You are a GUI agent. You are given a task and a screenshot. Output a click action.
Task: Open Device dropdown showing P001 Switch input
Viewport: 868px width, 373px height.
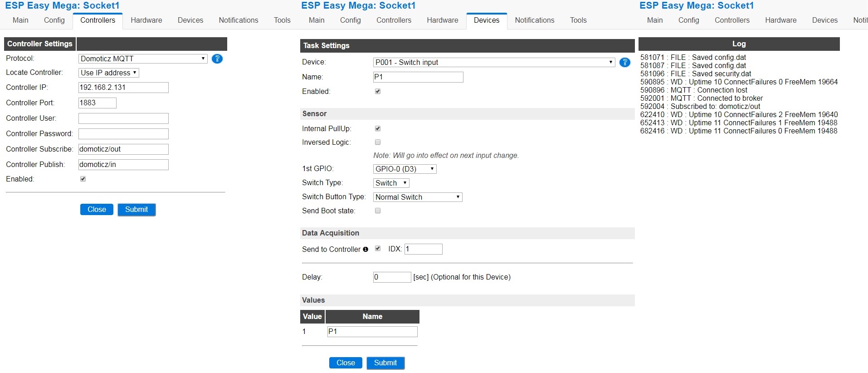pos(494,62)
